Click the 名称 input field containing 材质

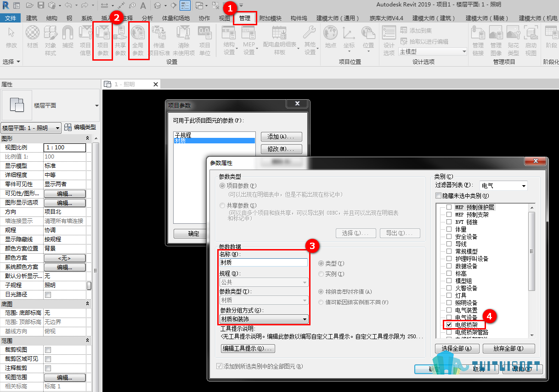pyautogui.click(x=264, y=263)
